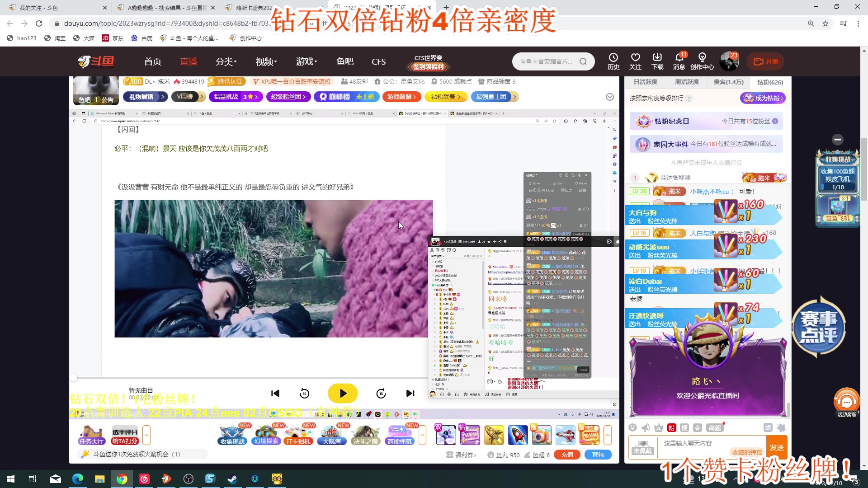
Task: Click the red 粉 fan badge icon
Action: pos(671,427)
